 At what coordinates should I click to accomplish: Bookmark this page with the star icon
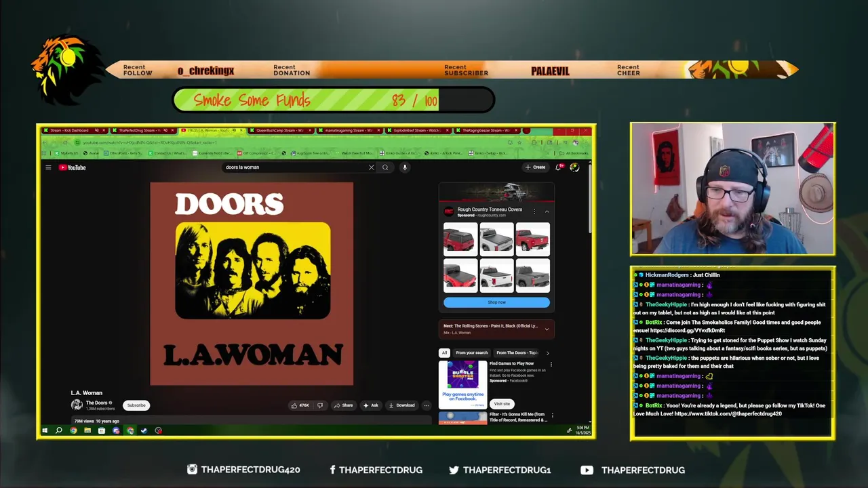[519, 142]
